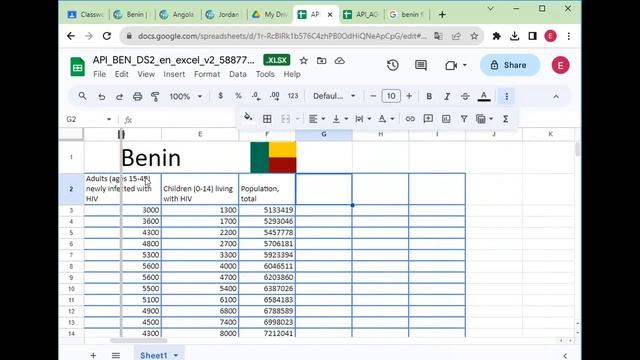This screenshot has height=360, width=640.
Task: Increase decimal places
Action: click(x=275, y=96)
